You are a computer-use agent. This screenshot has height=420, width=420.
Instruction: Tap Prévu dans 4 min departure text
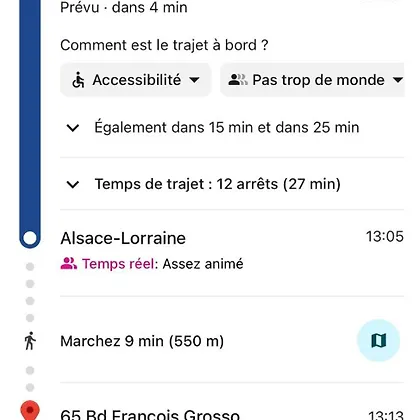coord(124,7)
